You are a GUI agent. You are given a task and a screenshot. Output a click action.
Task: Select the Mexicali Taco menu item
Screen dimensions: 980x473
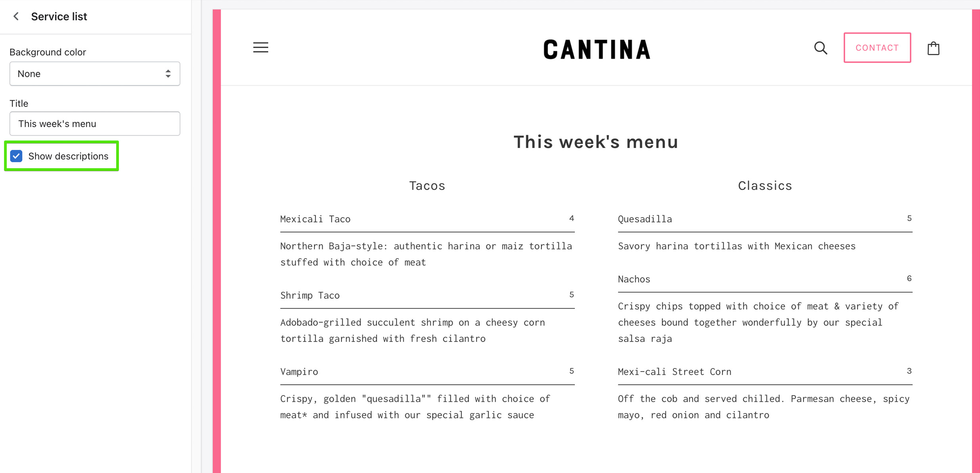coord(315,219)
